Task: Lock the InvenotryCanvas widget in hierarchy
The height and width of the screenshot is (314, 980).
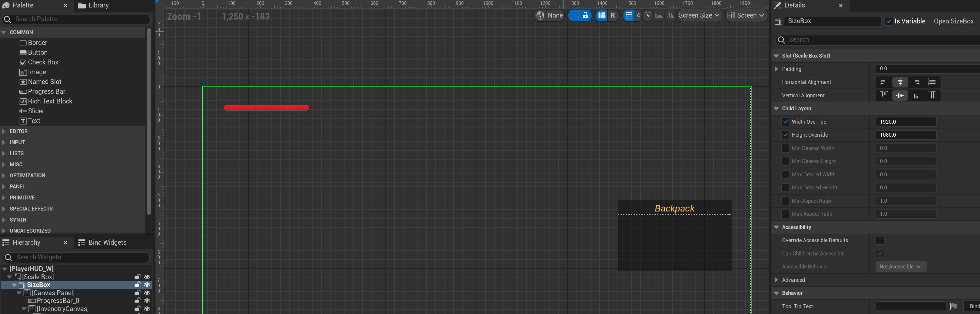Action: point(137,309)
